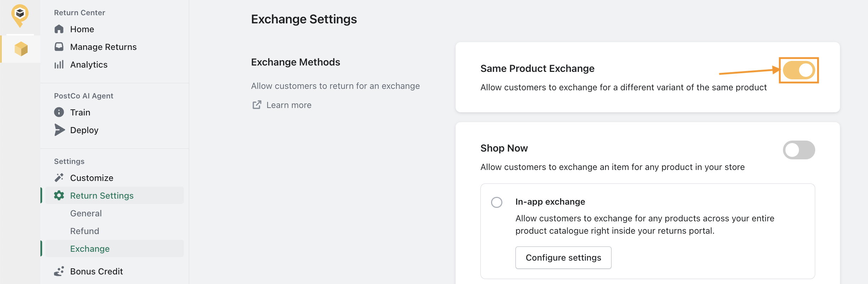Click the Manage Returns inbox icon
This screenshot has width=868, height=284.
click(x=59, y=47)
